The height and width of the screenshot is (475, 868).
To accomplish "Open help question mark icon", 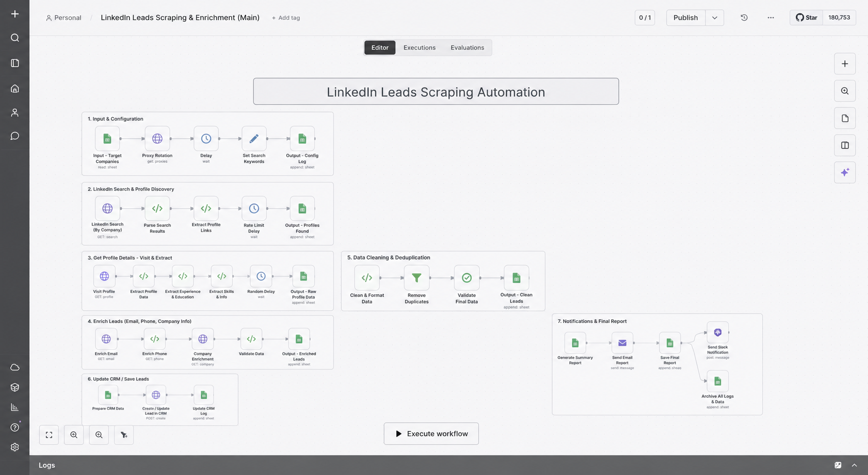I will tap(15, 427).
